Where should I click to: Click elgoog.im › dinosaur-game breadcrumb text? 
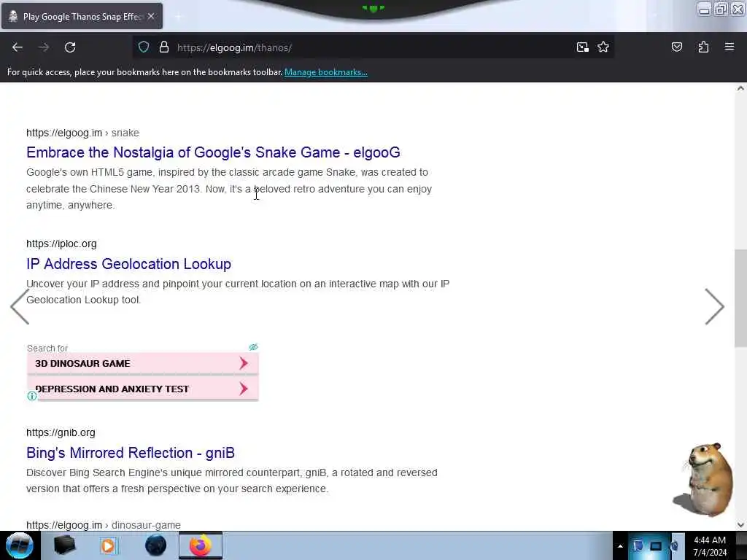[x=104, y=525]
